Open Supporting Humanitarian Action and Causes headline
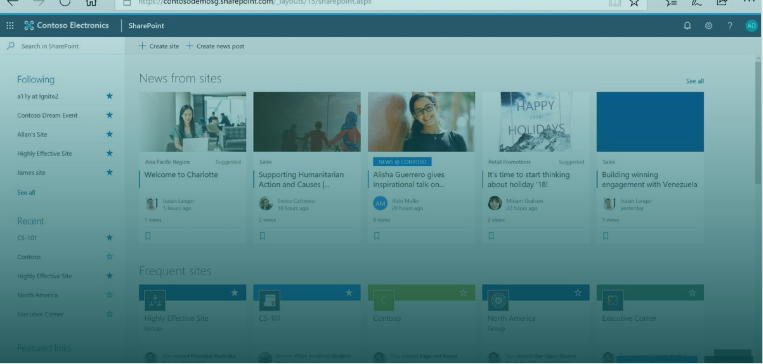This screenshot has width=763, height=364. click(301, 180)
